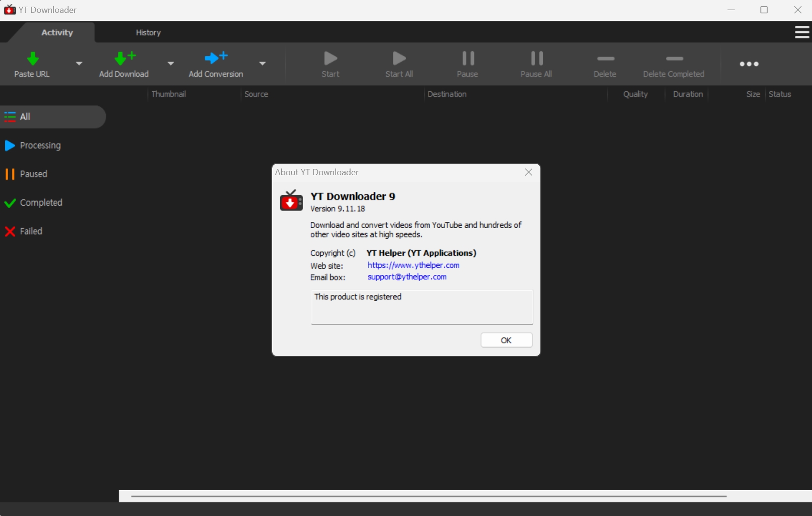Minimize the YT Downloader window
The image size is (812, 516).
pyautogui.click(x=731, y=10)
